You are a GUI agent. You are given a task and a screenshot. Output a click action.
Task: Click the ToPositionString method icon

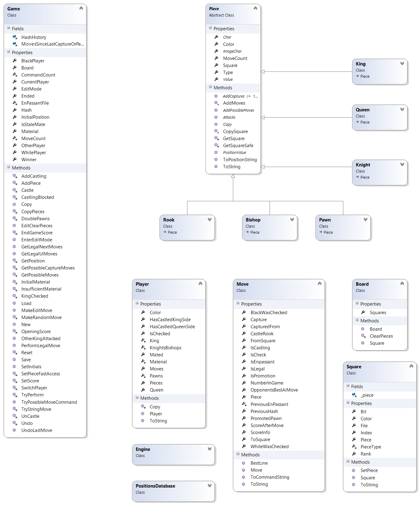point(216,159)
